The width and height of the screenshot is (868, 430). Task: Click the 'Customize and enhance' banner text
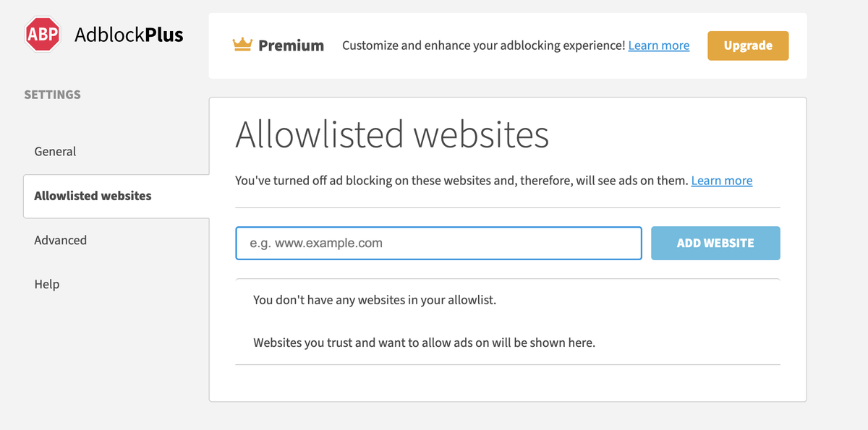pos(483,46)
